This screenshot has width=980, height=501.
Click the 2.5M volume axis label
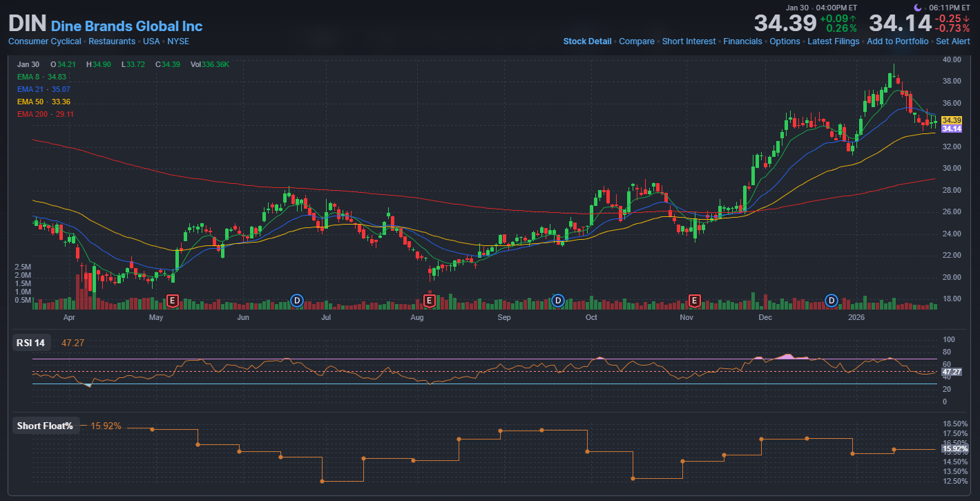point(23,267)
